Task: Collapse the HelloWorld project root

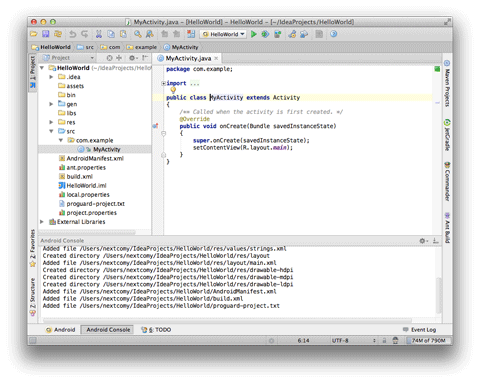Action: coord(42,68)
